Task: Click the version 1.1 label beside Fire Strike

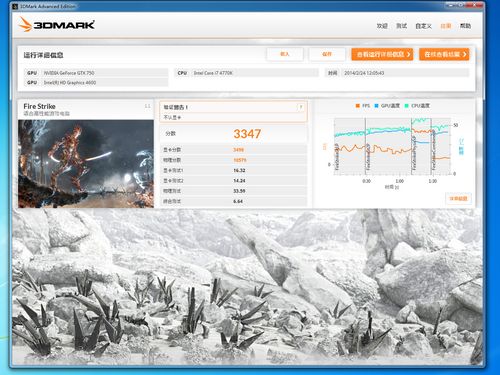Action: coord(147,106)
